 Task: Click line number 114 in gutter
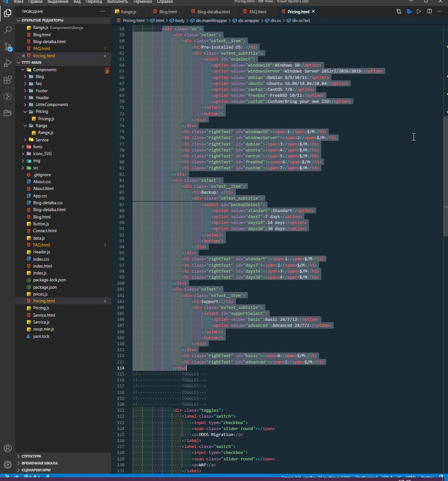click(121, 368)
